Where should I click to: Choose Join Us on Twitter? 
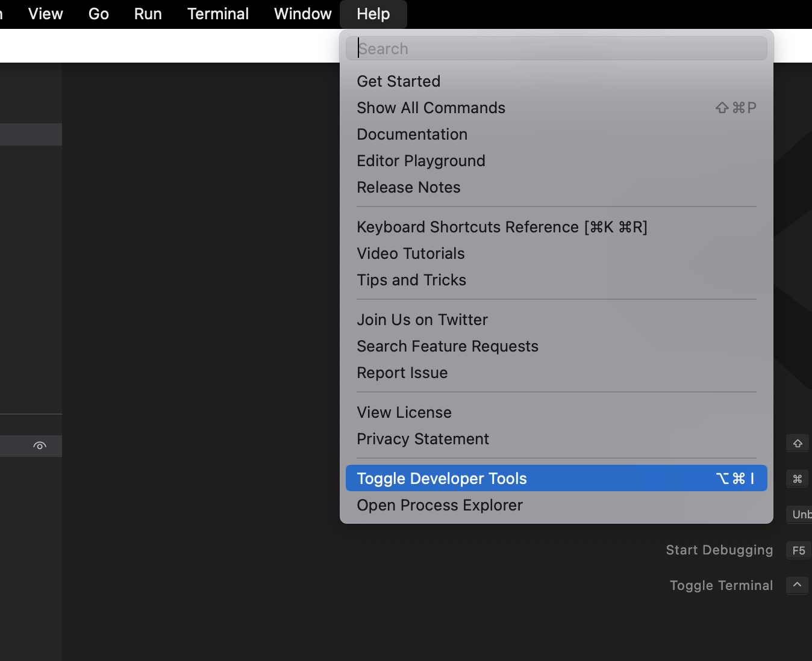click(x=422, y=320)
